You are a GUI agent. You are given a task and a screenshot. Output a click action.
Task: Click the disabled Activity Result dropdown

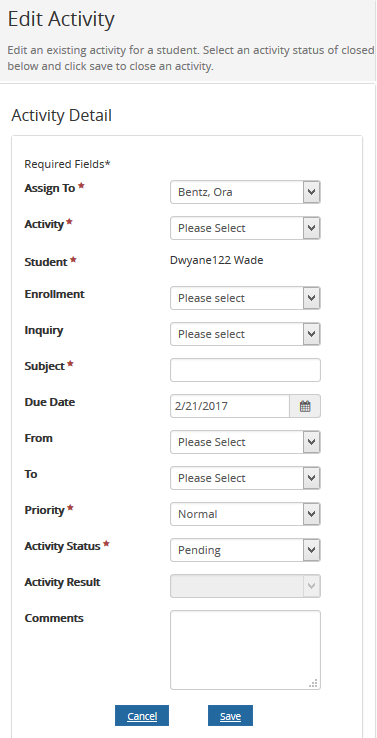(245, 586)
